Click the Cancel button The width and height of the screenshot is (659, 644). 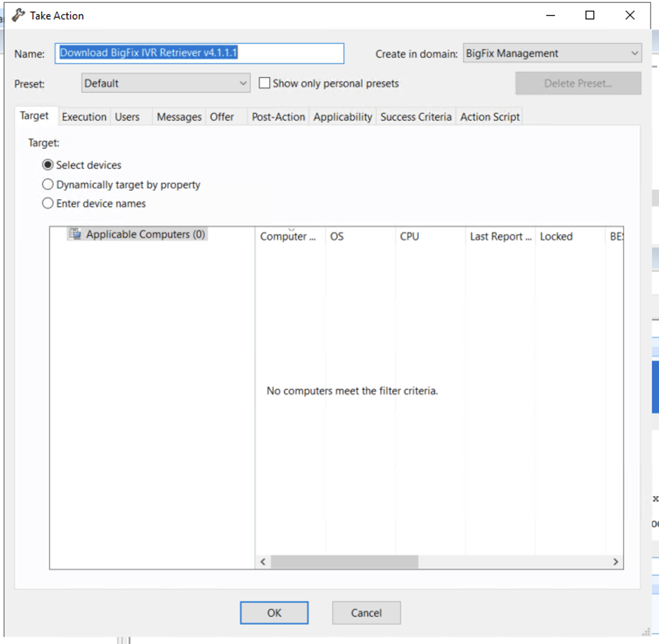[366, 613]
